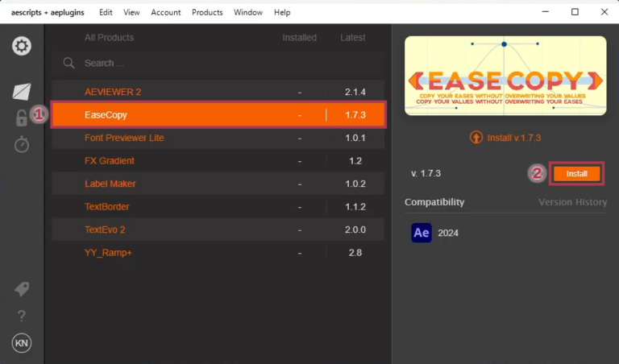This screenshot has height=364, width=619.
Task: Click the Install v.1.7.3 link
Action: [x=512, y=138]
